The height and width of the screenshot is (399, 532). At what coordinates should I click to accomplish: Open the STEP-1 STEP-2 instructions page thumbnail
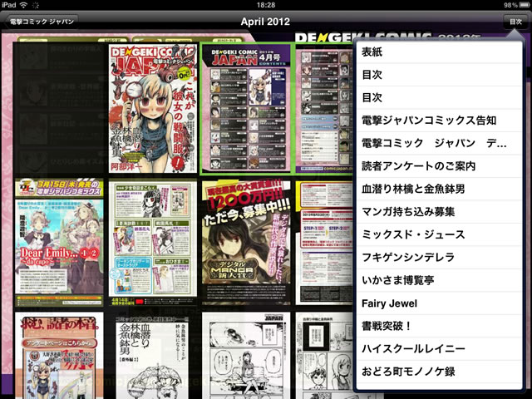[x=324, y=242]
